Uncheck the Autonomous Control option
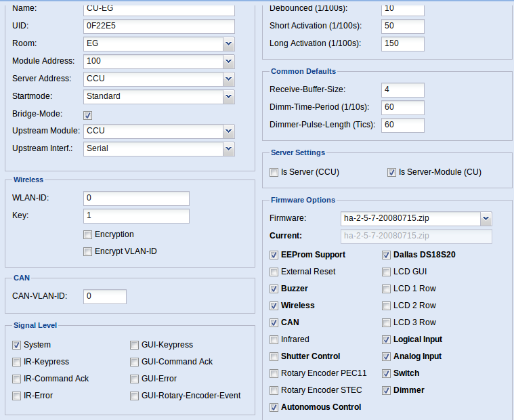514x420 pixels. [x=274, y=408]
